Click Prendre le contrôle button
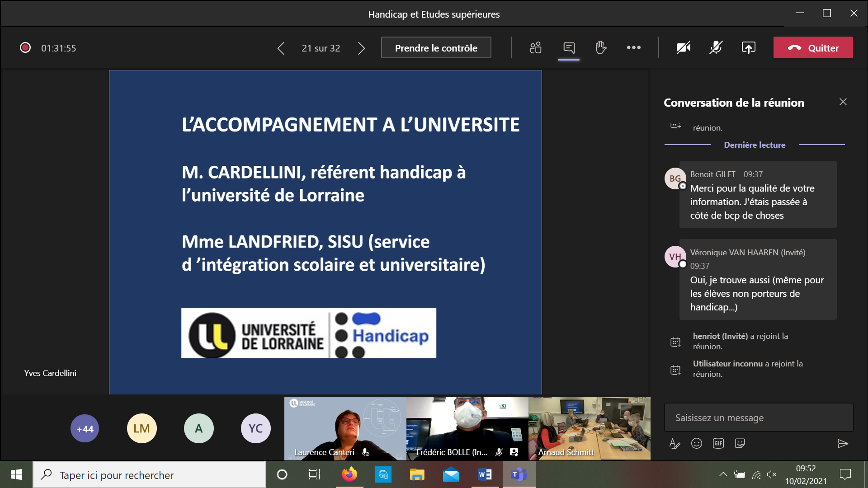 pyautogui.click(x=436, y=48)
